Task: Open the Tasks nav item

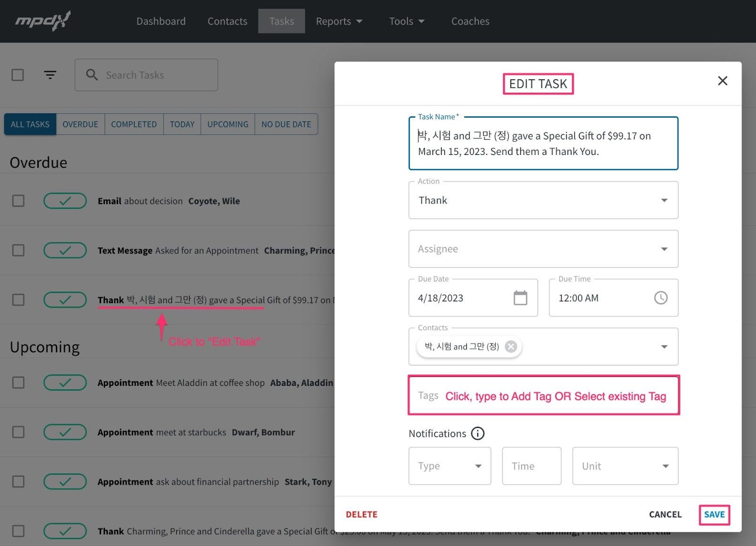Action: [282, 21]
